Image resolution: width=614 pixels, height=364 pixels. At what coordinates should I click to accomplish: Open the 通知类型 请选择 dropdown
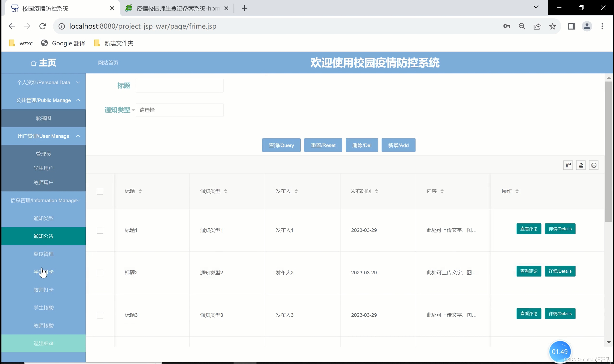pos(179,110)
